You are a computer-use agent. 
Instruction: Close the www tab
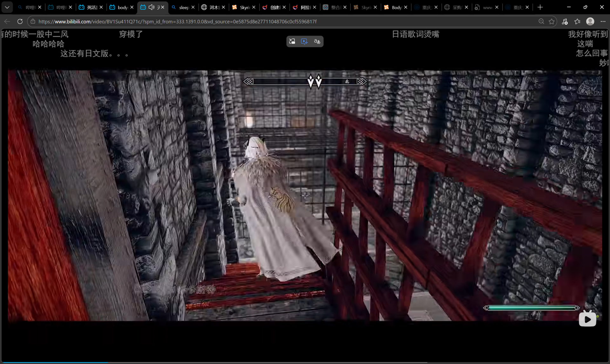pyautogui.click(x=497, y=7)
